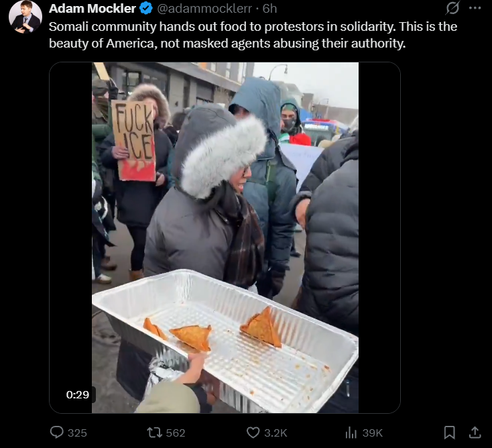Share the post using the upload arrow icon

pos(475,433)
